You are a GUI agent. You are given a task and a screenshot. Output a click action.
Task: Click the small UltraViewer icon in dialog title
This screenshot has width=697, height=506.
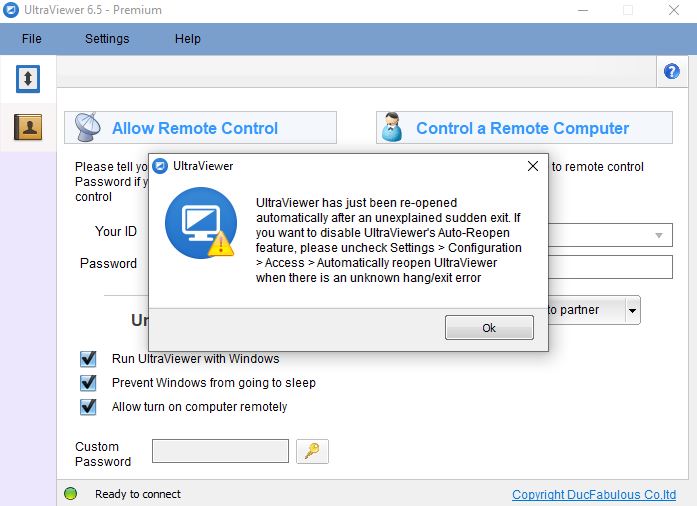click(x=160, y=166)
